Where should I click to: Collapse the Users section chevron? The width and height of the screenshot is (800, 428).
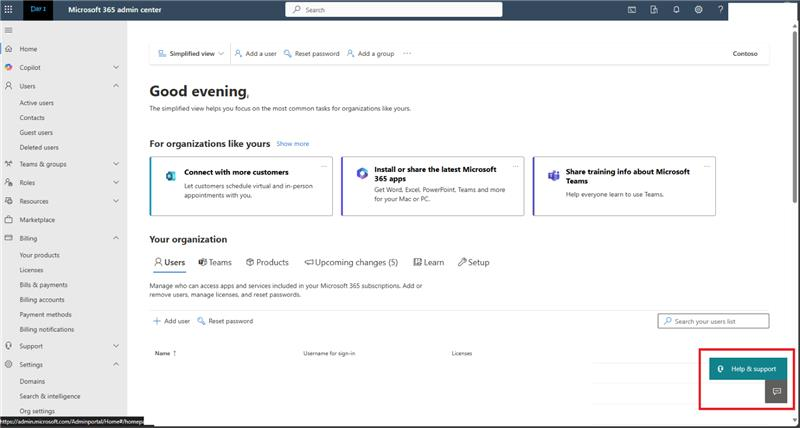pyautogui.click(x=116, y=86)
